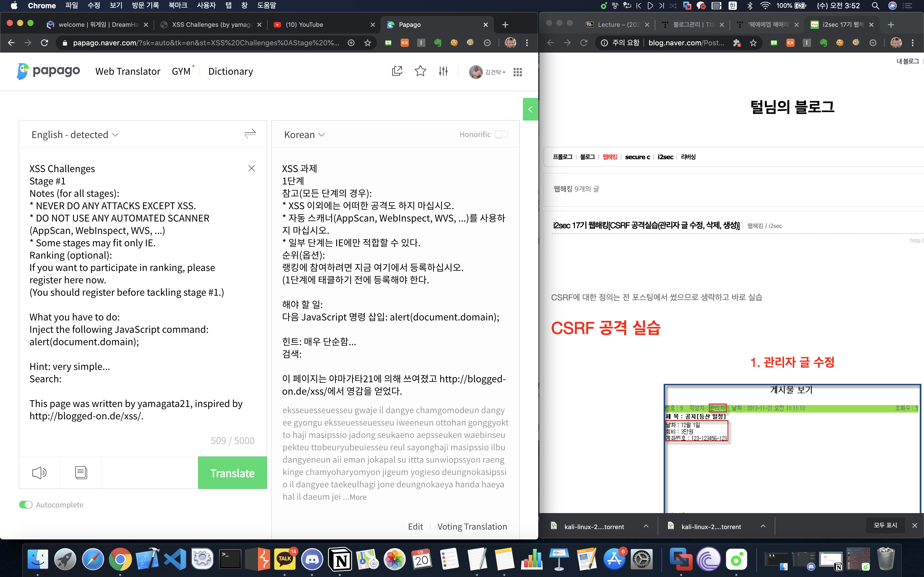Play source text audio with speaker icon
The image size is (924, 577).
point(39,472)
